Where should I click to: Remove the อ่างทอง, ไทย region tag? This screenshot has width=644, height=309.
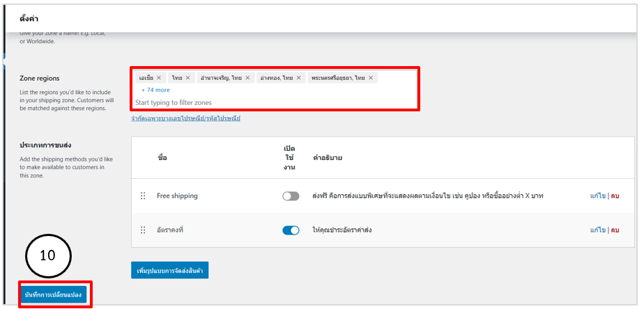299,78
